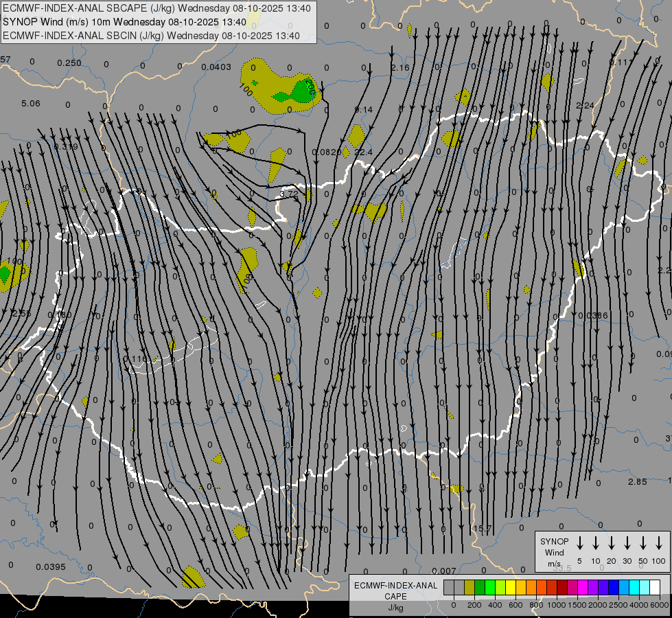Image resolution: width=672 pixels, height=618 pixels.
Task: Click the 2.24 value on the map
Action: 585,106
